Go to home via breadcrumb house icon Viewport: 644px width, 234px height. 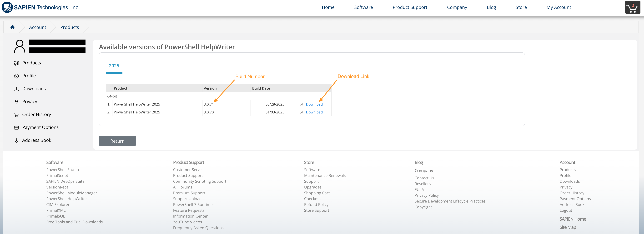(12, 27)
